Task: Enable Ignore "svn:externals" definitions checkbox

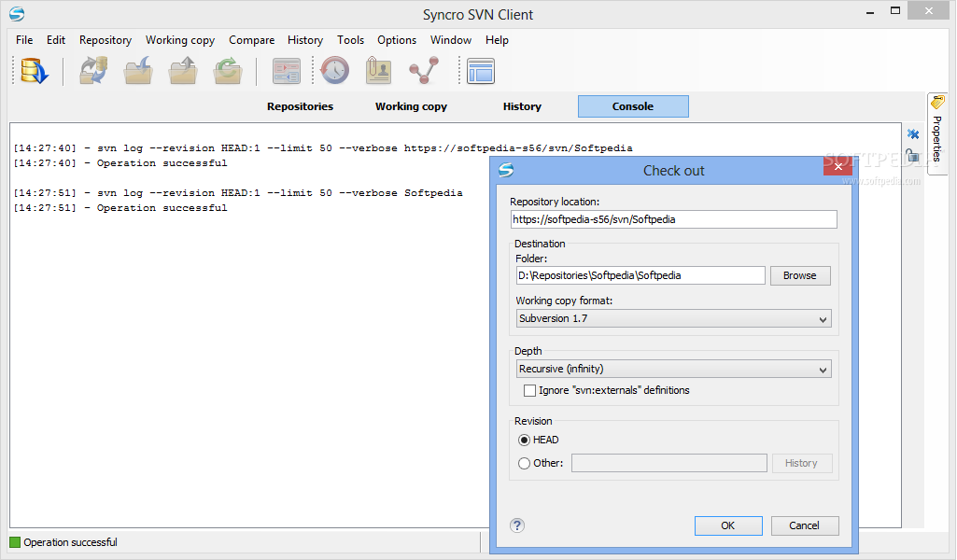Action: (529, 390)
